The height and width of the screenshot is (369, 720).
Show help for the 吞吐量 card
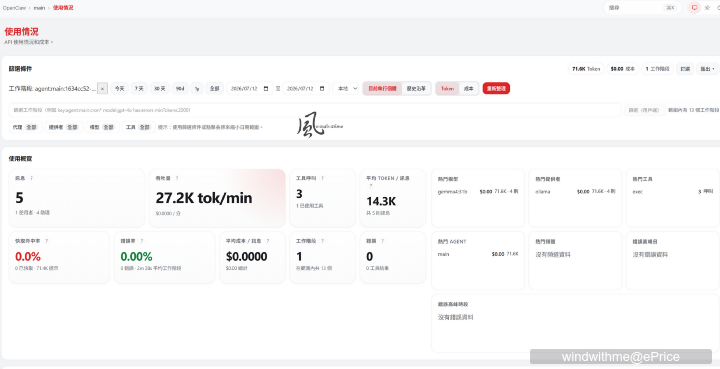(177, 178)
